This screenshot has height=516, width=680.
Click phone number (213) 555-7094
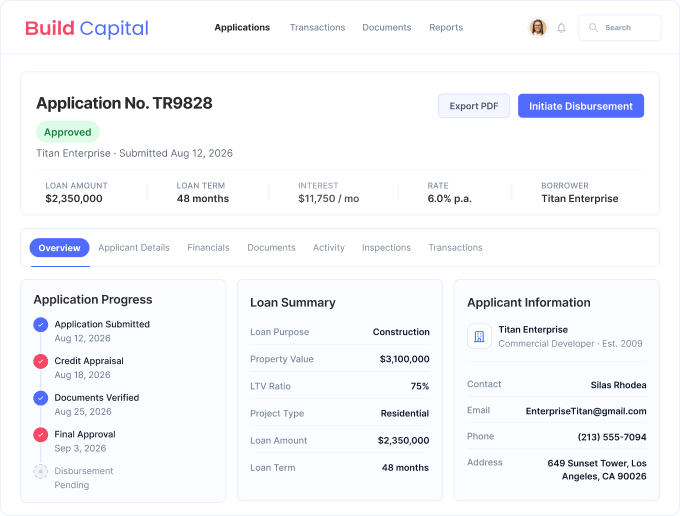point(612,437)
